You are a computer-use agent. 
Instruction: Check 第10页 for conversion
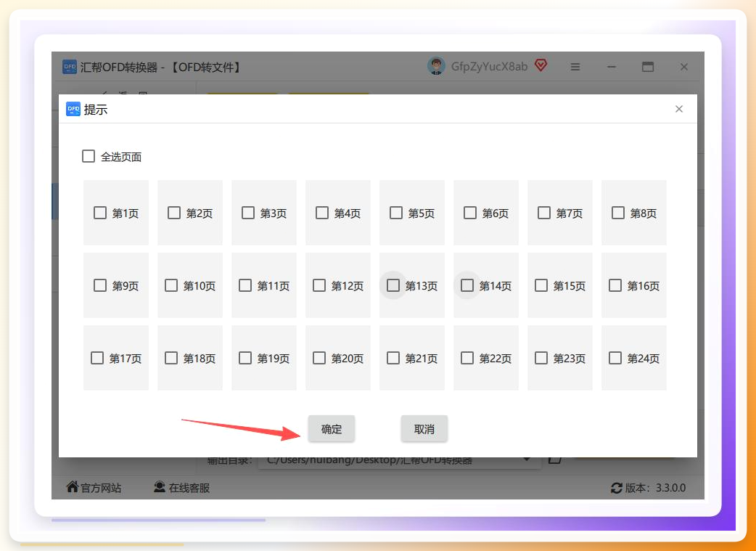click(x=171, y=285)
